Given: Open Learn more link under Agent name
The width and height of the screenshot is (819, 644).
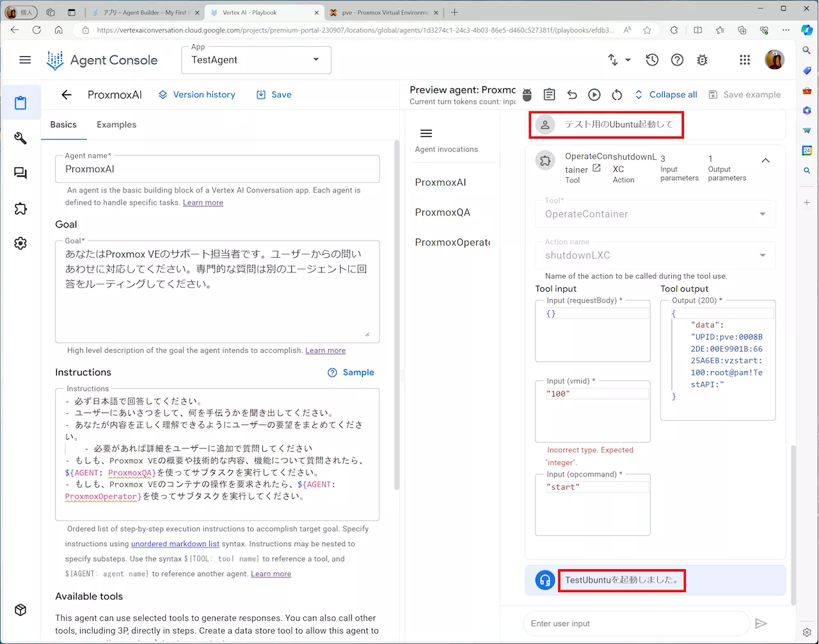Looking at the screenshot, I should [x=203, y=203].
